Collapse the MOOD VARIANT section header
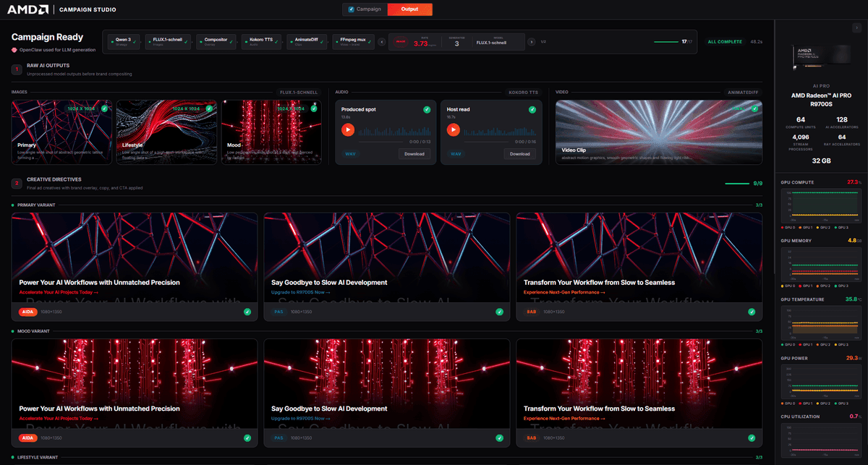 [x=387, y=331]
